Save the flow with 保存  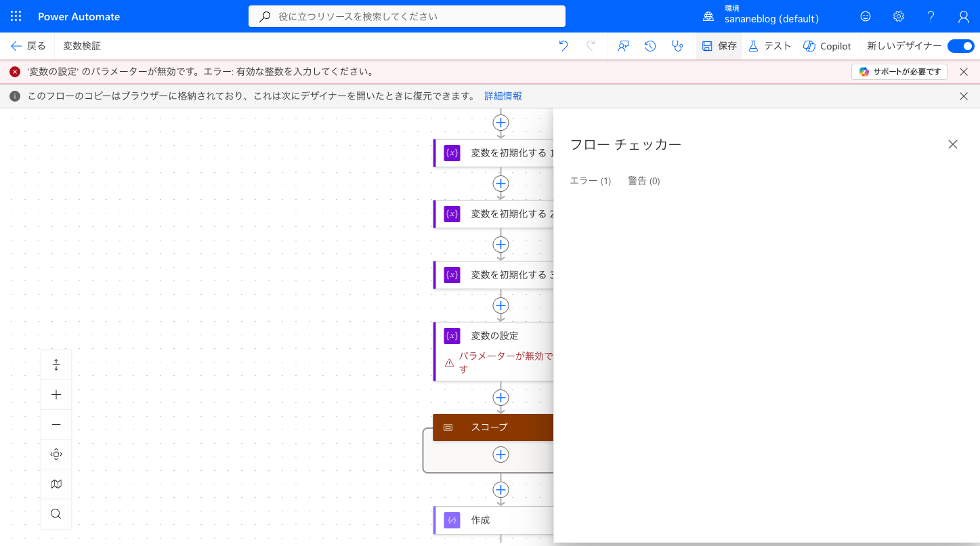(719, 46)
